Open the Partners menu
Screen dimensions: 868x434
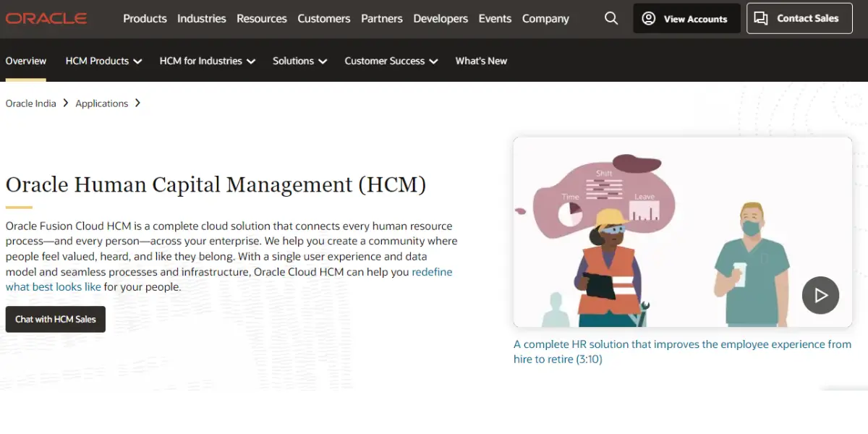click(382, 19)
